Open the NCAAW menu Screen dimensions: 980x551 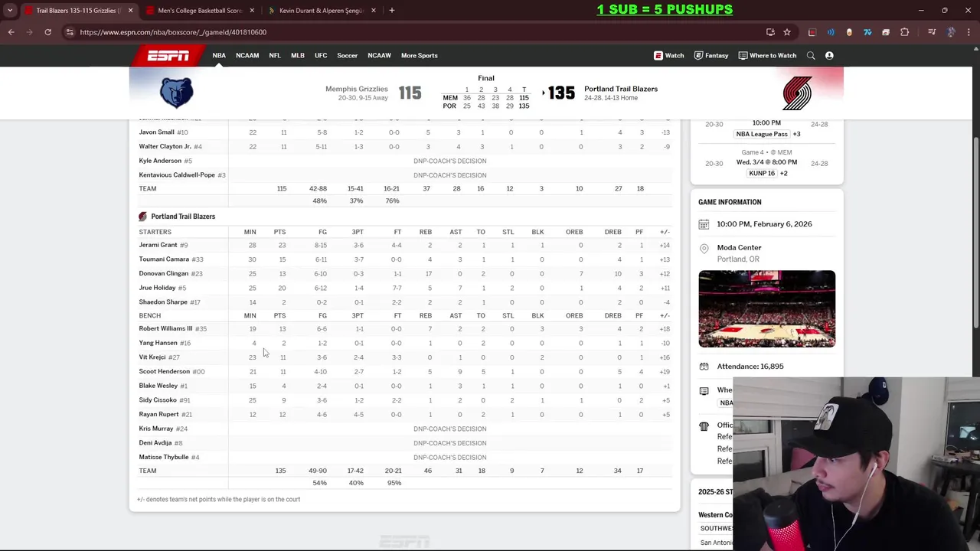[x=379, y=55]
